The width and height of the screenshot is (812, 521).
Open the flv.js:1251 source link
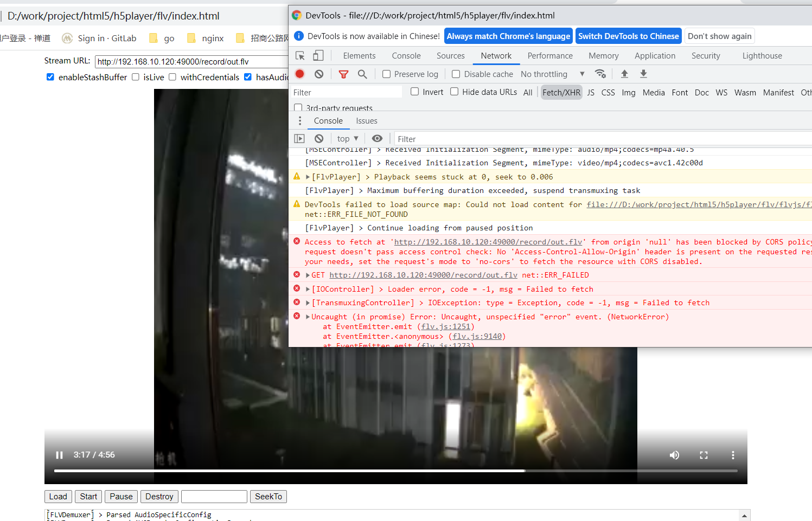coord(445,326)
